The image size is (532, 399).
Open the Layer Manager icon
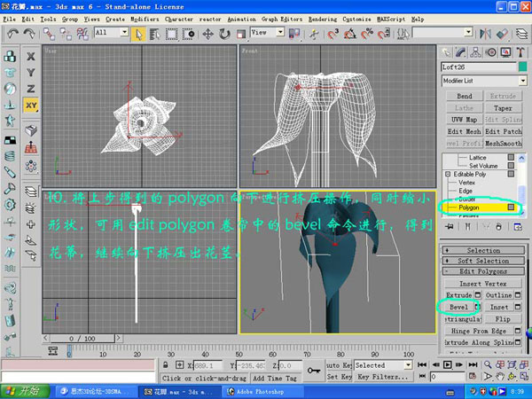(x=521, y=34)
